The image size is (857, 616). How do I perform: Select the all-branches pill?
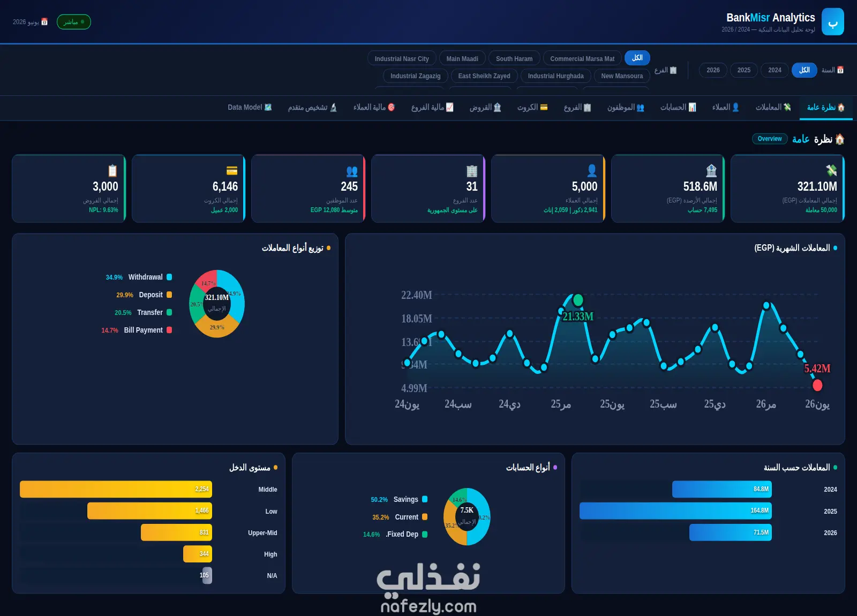click(637, 58)
